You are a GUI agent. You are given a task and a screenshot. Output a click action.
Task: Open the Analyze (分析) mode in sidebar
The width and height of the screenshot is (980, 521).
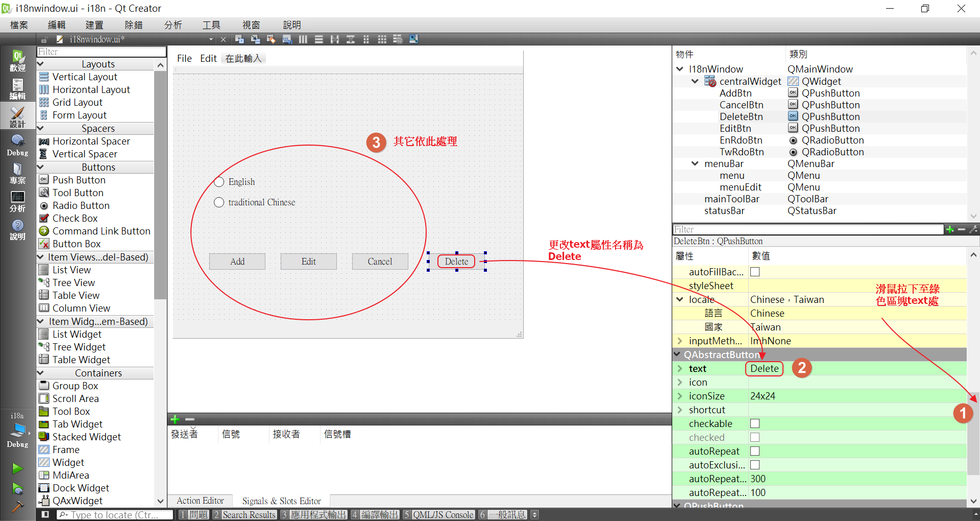pyautogui.click(x=17, y=201)
